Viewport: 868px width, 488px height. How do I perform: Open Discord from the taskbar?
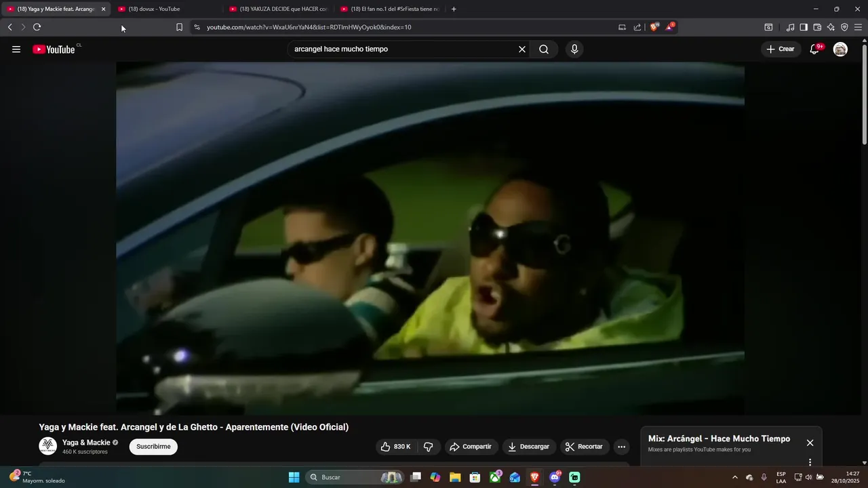point(555,477)
